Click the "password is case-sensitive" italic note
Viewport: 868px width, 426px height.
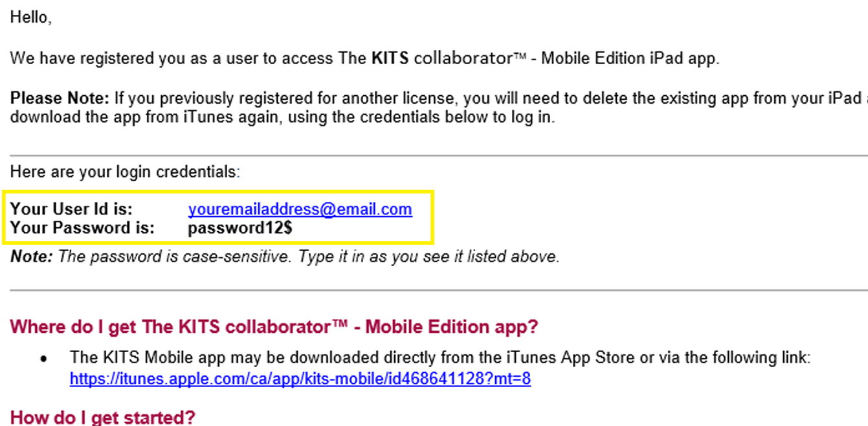(285, 257)
